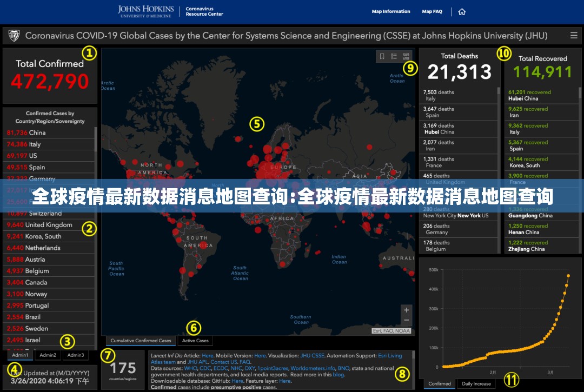Open the map bookmarks icon
Screen dimensions: 584x392
coord(382,56)
